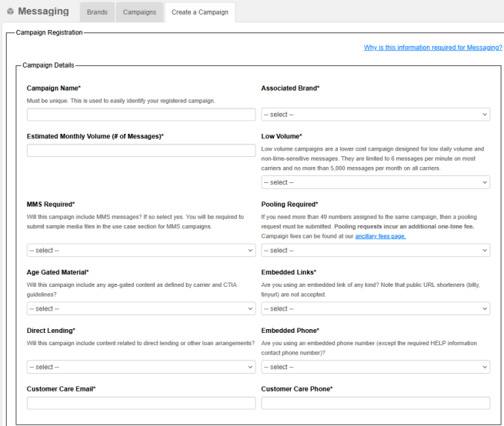Screen dimensions: 504x426
Task: Click the Campaign Details section legend
Action: click(x=48, y=65)
